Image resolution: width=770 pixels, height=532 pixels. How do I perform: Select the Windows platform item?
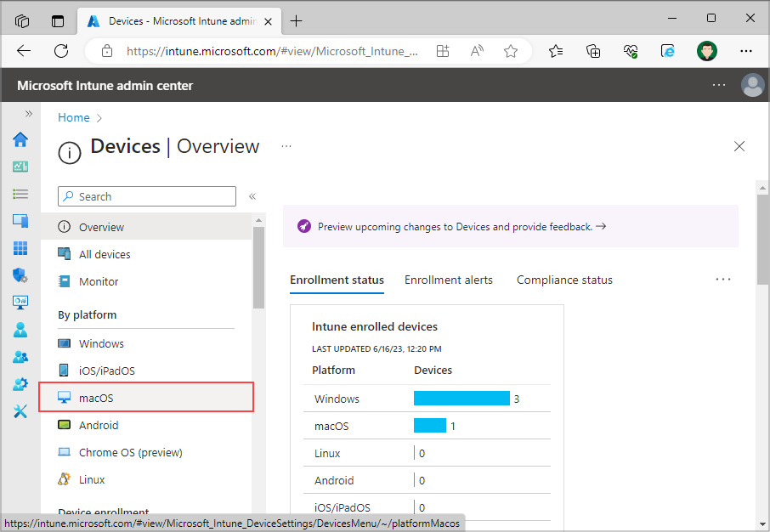[x=146, y=343]
